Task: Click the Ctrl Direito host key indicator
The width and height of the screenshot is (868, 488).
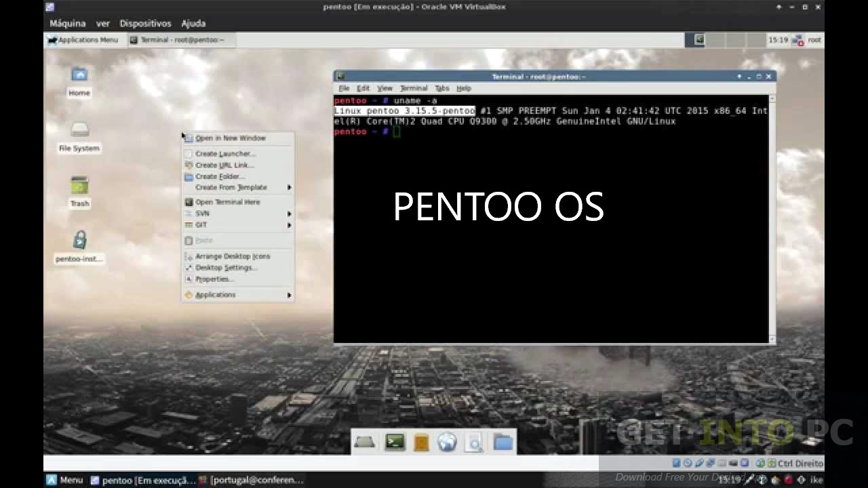Action: [801, 464]
